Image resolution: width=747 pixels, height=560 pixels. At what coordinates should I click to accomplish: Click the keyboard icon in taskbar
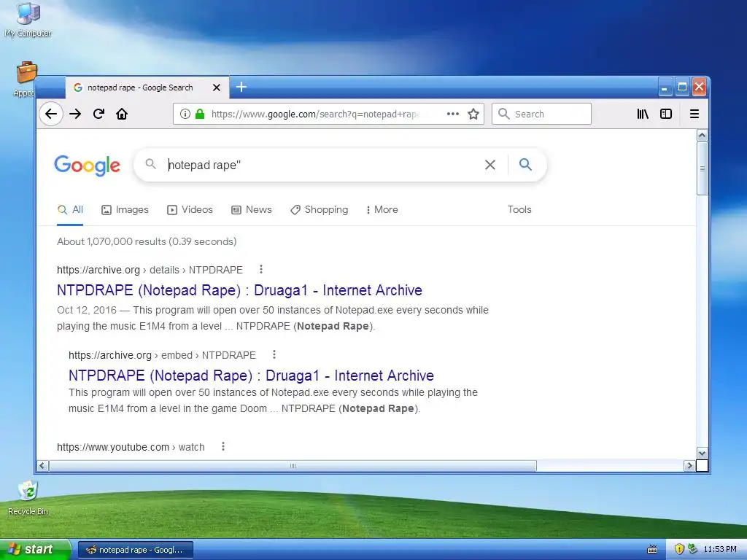(x=652, y=550)
